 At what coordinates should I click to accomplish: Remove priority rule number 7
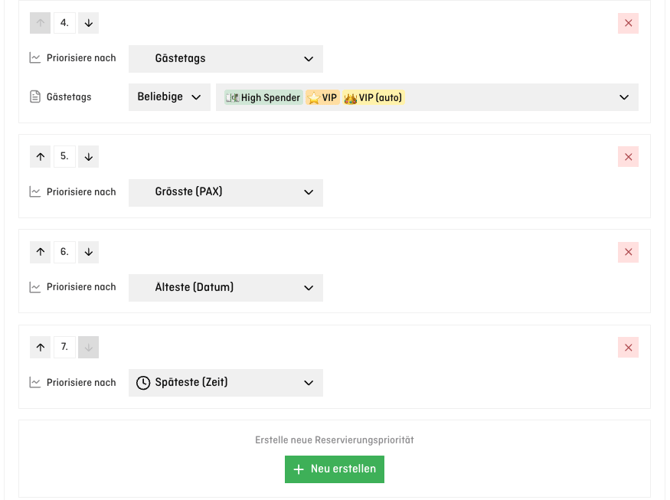coord(628,348)
